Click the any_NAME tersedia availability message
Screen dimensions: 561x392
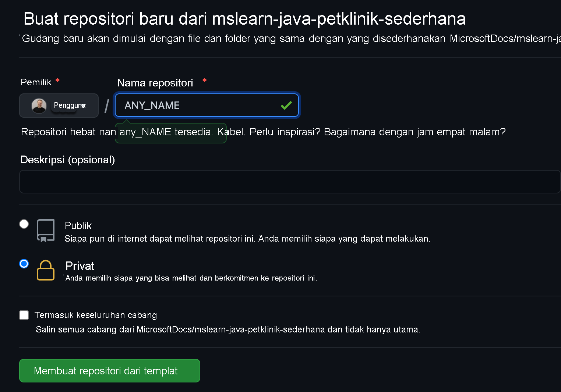[x=170, y=132]
